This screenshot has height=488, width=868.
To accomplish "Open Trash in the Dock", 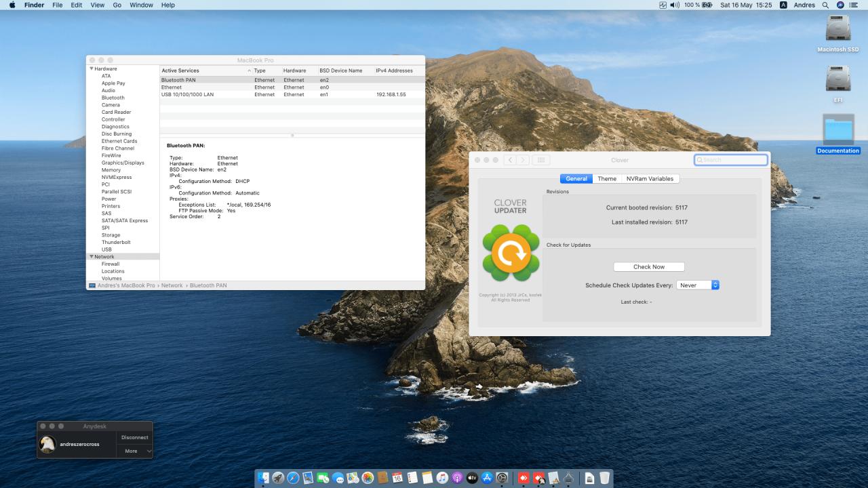I will pyautogui.click(x=604, y=478).
